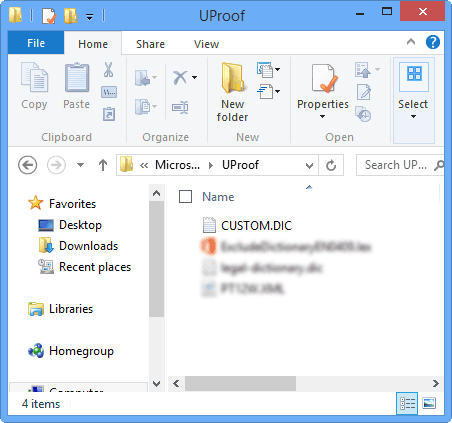The width and height of the screenshot is (452, 423).
Task: Click the Select grid icon
Action: (x=414, y=74)
